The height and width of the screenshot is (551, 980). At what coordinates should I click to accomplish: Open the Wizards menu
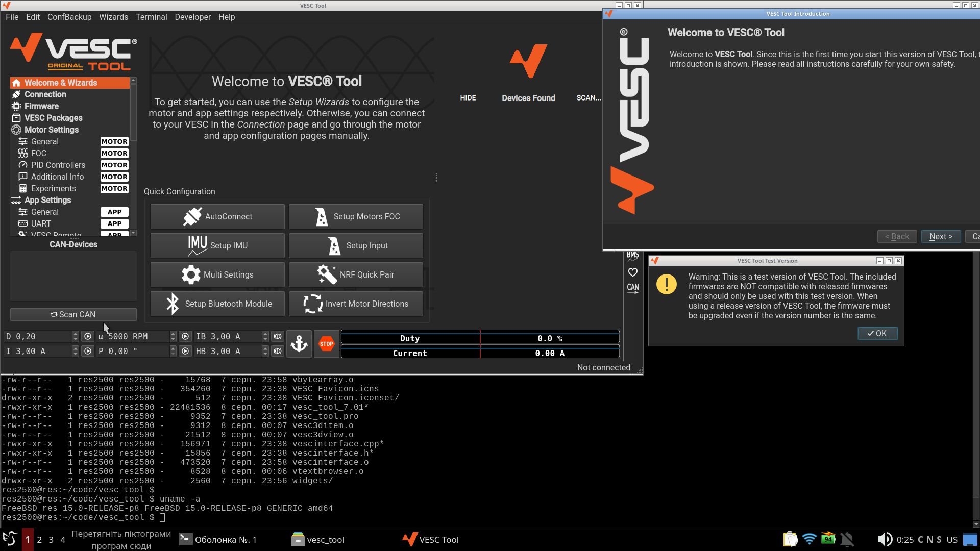coord(113,17)
